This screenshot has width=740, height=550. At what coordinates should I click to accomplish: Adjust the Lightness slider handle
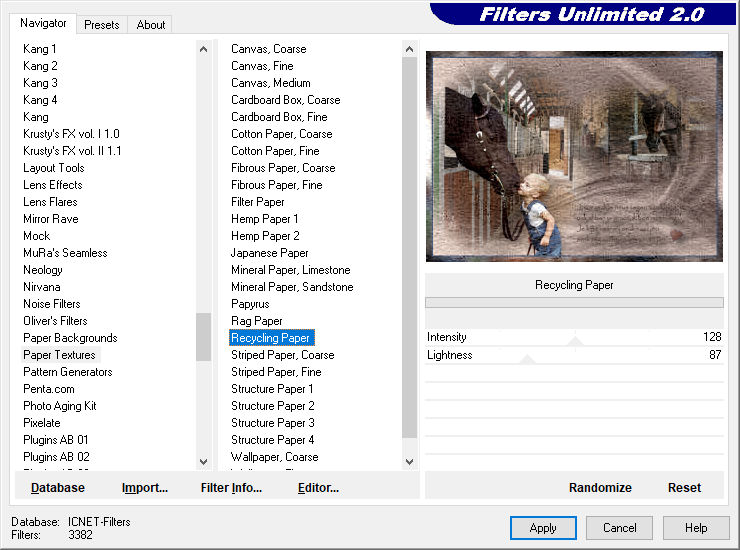tap(527, 359)
